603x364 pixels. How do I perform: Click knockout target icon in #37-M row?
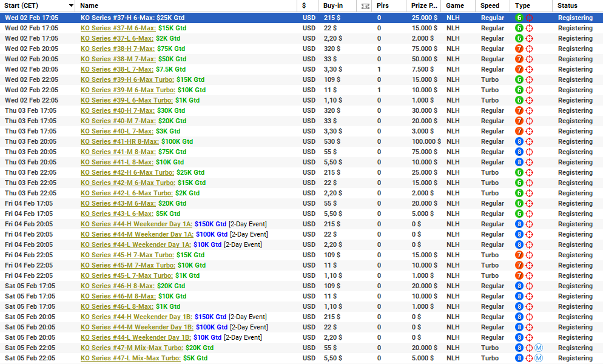[529, 28]
